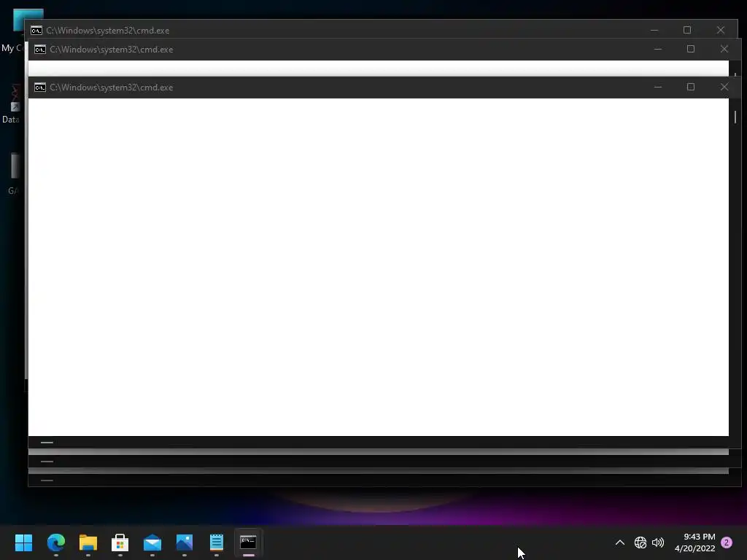Focus the middle cmd.exe title bar text
Viewport: 747px width, 560px height.
coord(112,50)
